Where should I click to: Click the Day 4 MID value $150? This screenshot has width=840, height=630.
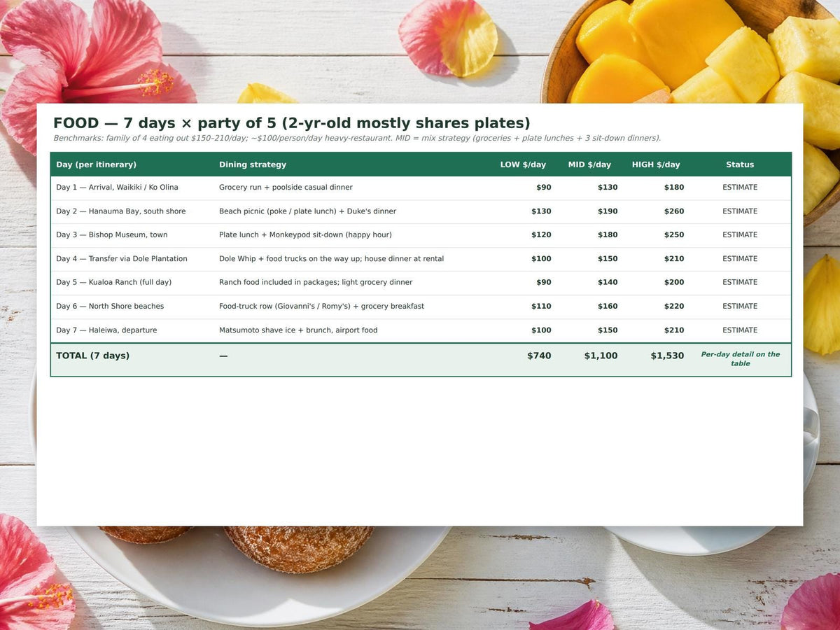coord(608,259)
